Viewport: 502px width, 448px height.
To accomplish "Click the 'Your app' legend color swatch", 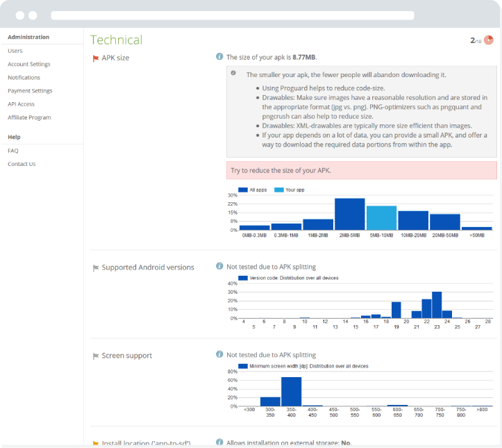I will [x=279, y=190].
